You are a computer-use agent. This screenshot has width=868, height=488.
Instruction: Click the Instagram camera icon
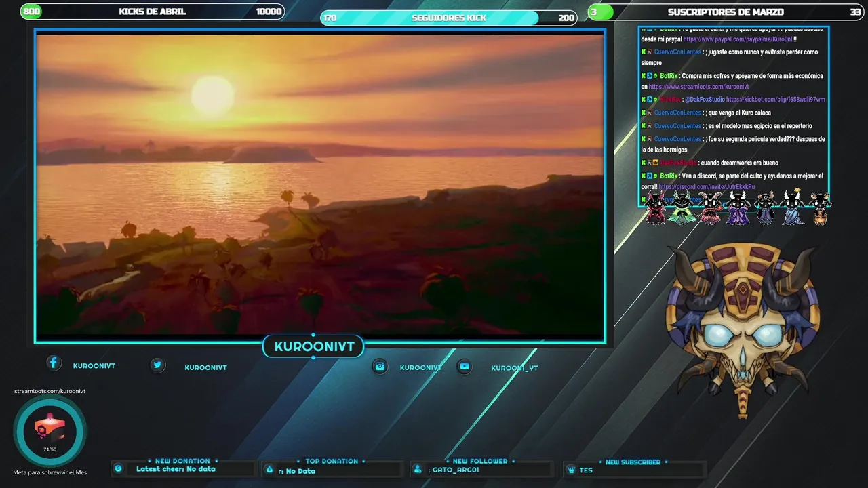[380, 366]
